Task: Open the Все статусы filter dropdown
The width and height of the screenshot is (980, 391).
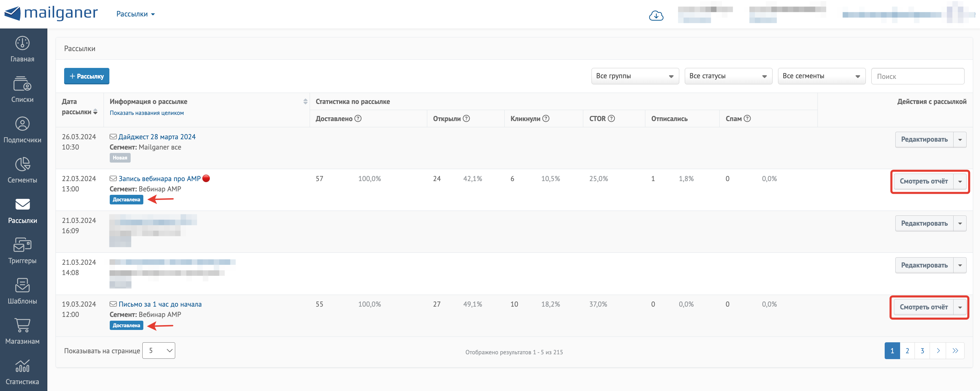Action: pos(728,76)
